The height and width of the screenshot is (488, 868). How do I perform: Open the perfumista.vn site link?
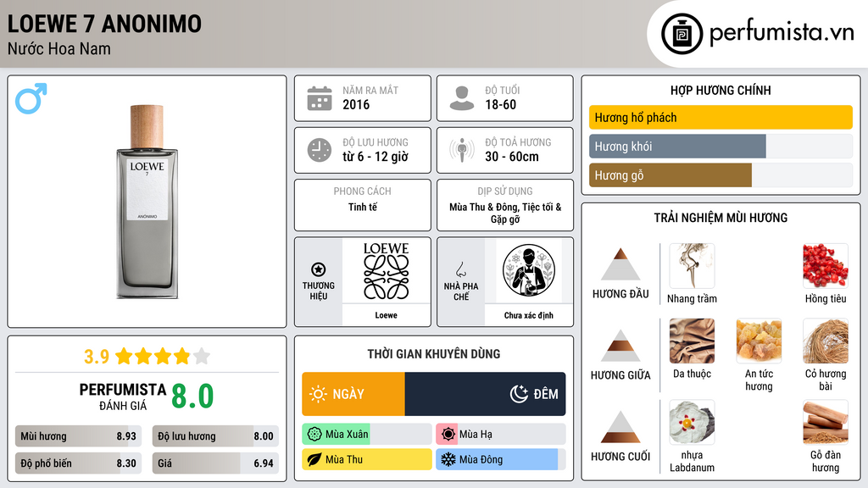782,33
